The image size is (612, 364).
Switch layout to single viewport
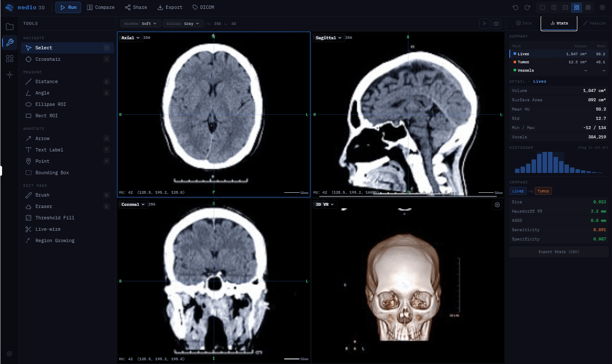tap(542, 7)
